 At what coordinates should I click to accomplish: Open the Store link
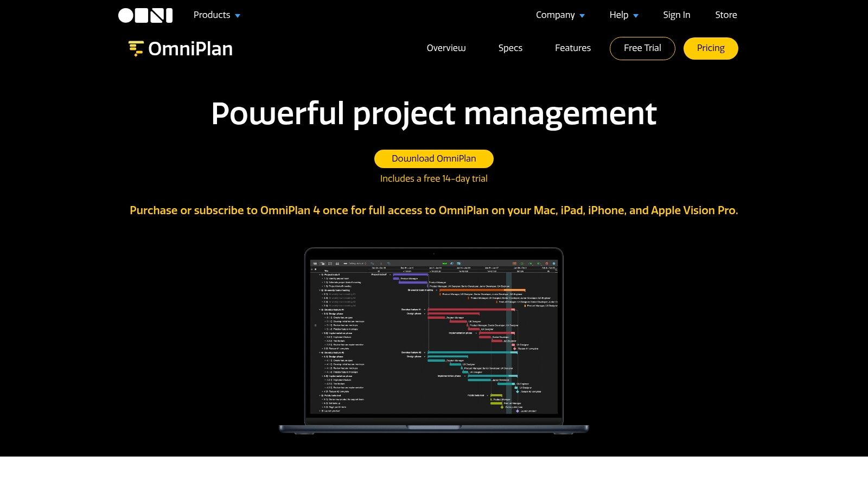coord(726,15)
